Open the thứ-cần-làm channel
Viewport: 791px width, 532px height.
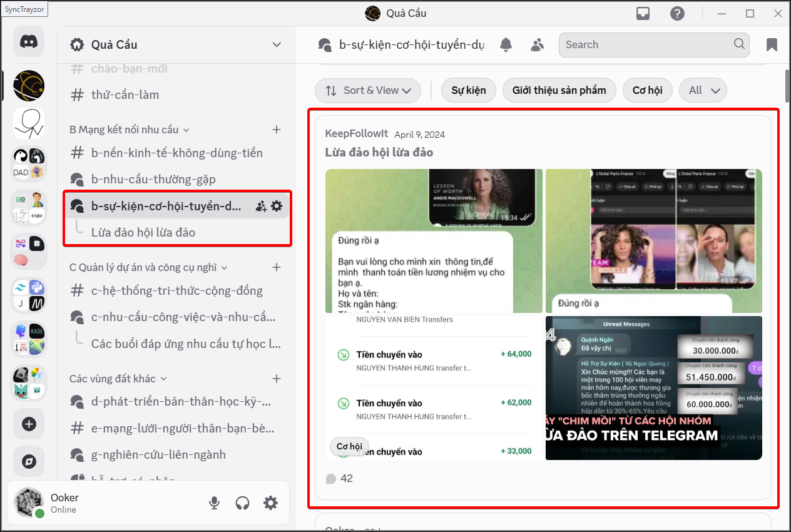[x=177, y=95]
